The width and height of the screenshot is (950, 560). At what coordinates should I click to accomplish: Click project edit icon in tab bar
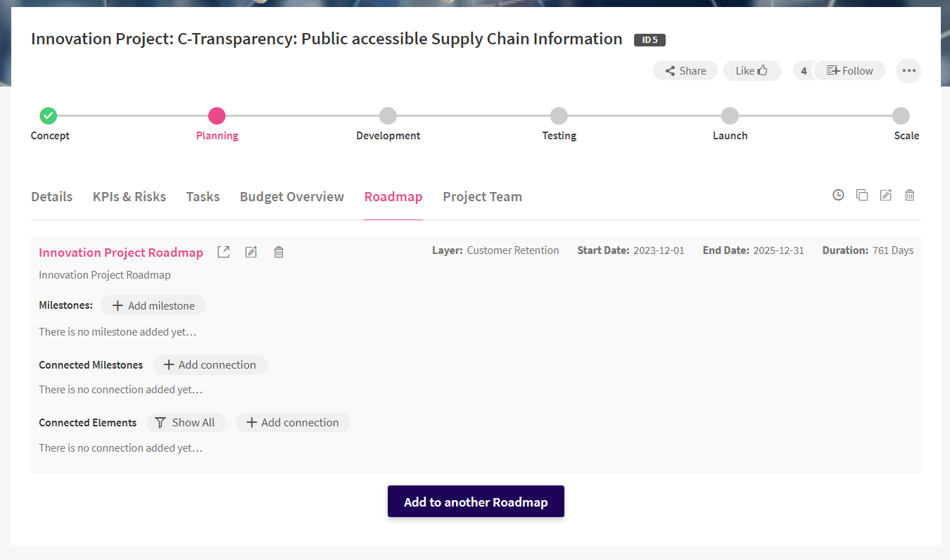[x=886, y=196]
